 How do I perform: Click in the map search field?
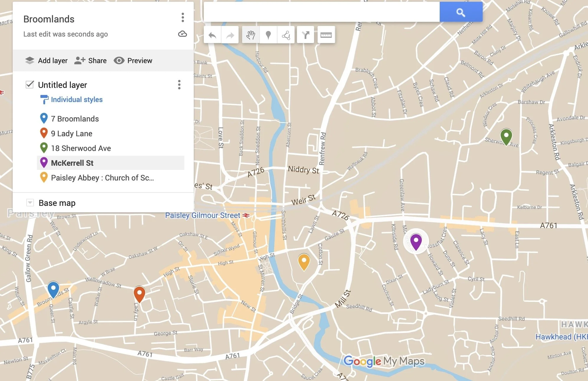pyautogui.click(x=321, y=12)
